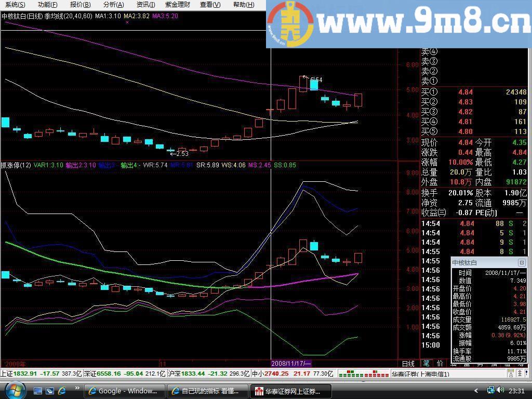This screenshot has height=399, width=532.
Task: Open the 紫金理财 menu
Action: (x=178, y=5)
